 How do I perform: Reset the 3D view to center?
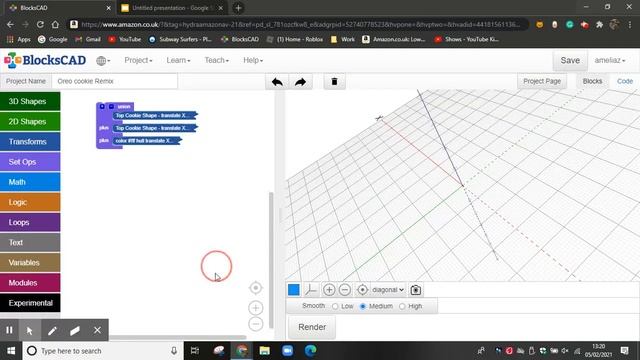(362, 290)
